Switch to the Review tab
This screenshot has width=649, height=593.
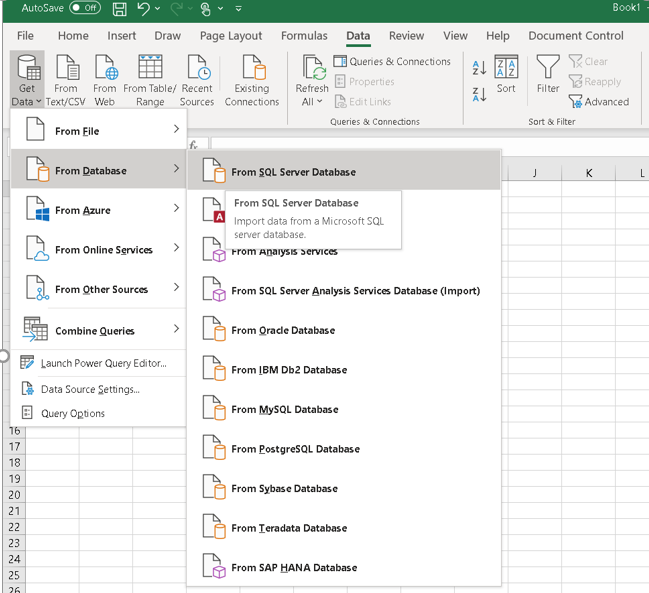point(406,36)
